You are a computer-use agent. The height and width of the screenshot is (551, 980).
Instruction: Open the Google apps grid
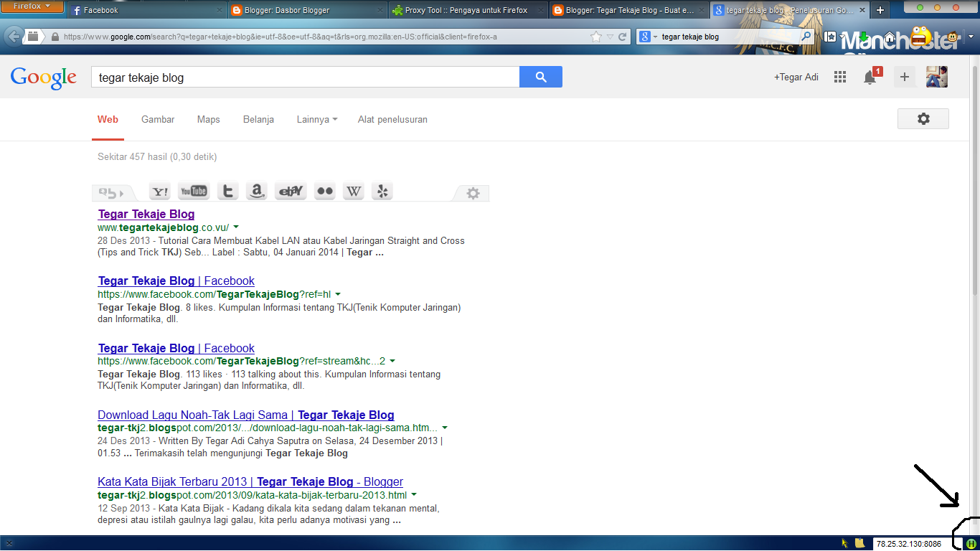[840, 77]
